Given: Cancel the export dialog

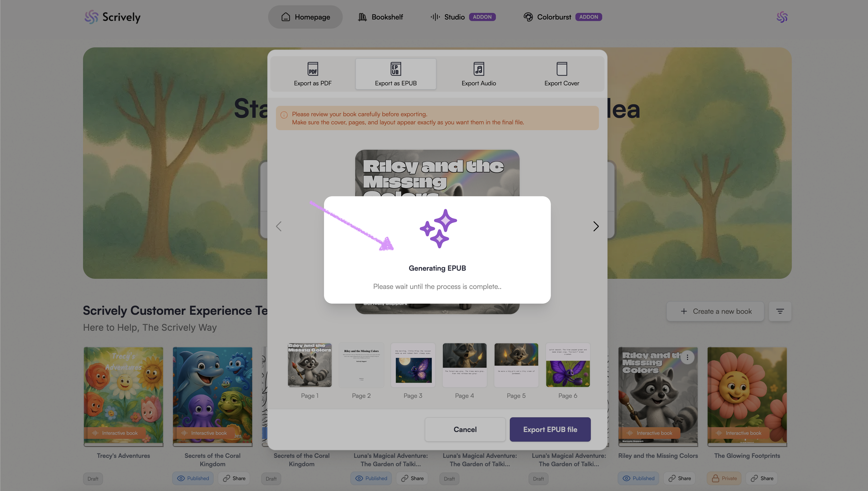Looking at the screenshot, I should click(x=465, y=429).
